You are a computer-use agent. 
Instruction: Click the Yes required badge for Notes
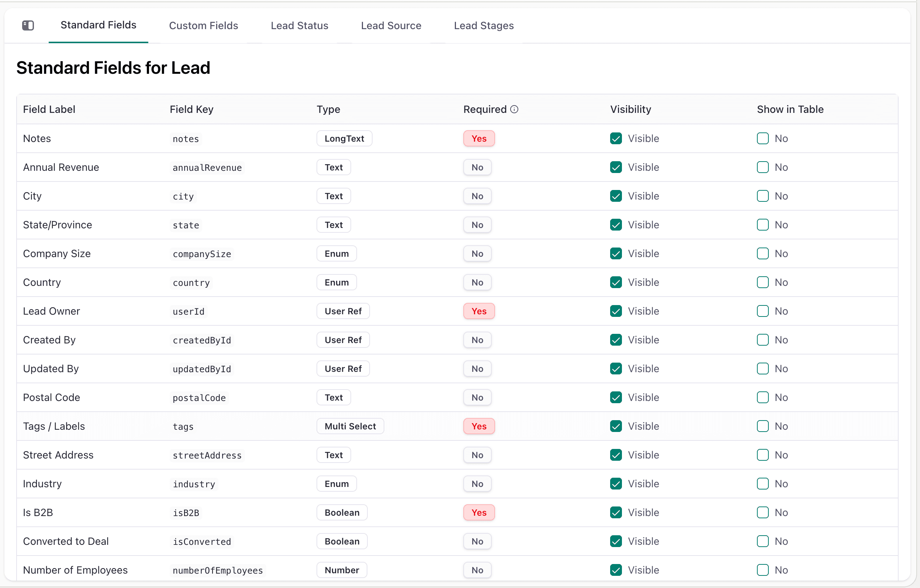[479, 138]
